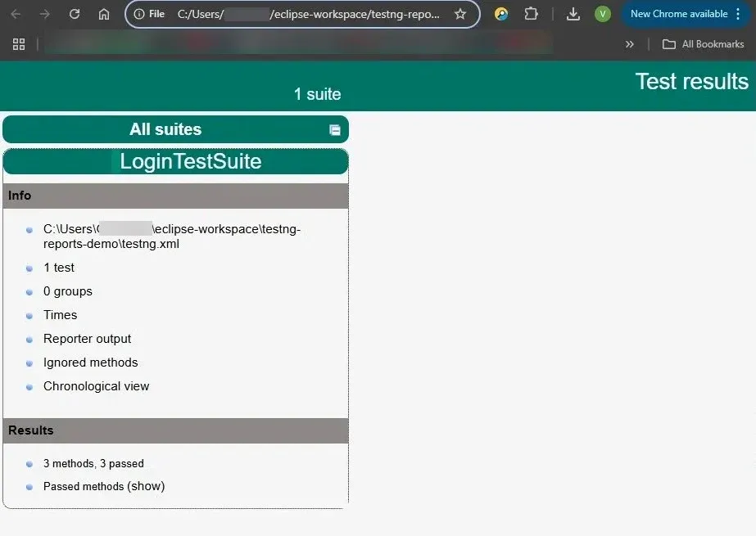Click the Test results banner title
756x536 pixels.
(691, 81)
